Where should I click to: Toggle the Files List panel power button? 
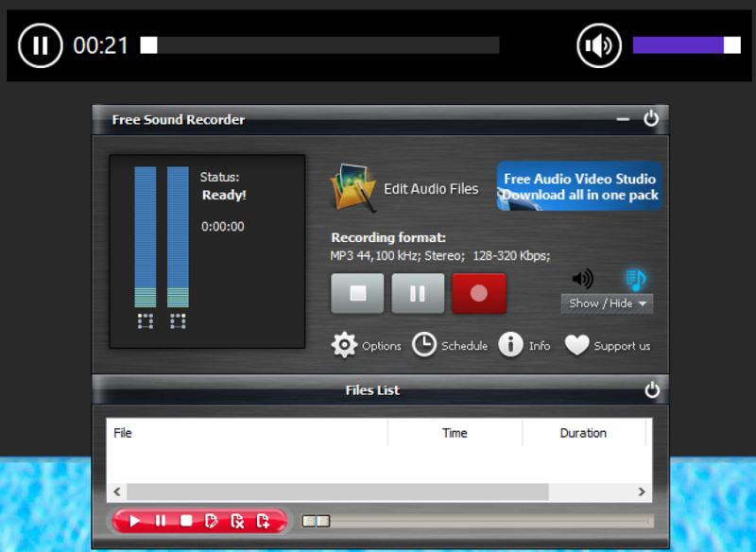click(x=651, y=388)
